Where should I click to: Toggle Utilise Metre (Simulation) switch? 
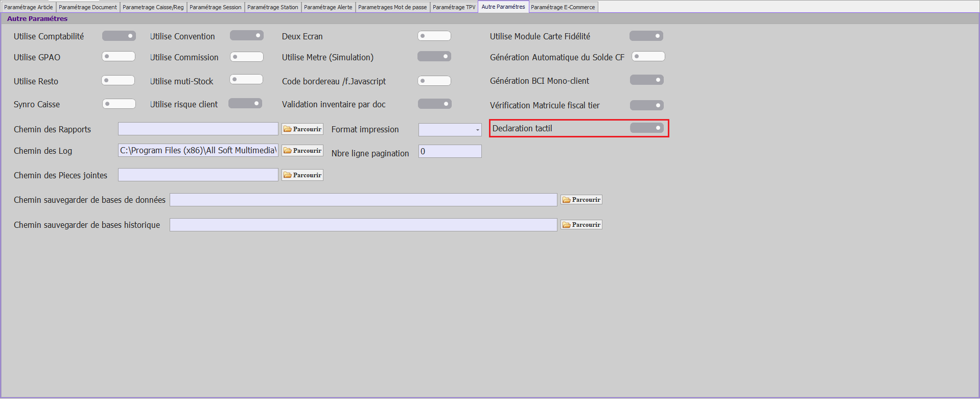pos(434,56)
